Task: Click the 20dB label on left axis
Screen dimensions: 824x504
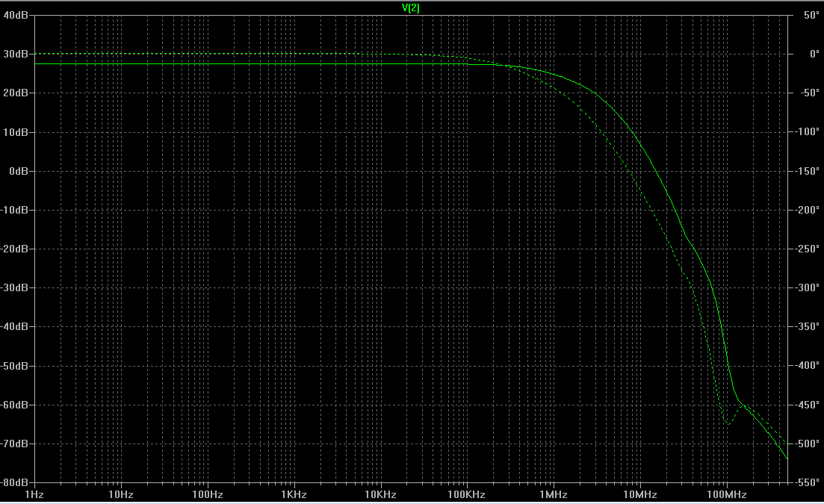Action: pos(16,93)
